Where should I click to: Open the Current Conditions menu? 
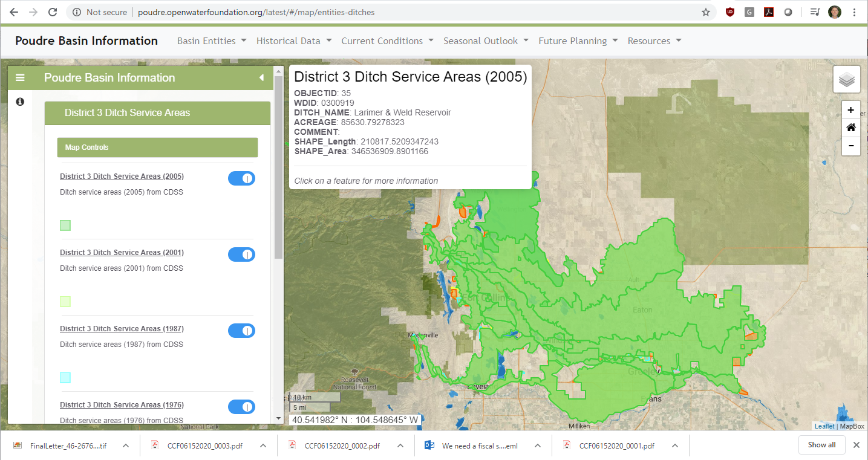387,41
